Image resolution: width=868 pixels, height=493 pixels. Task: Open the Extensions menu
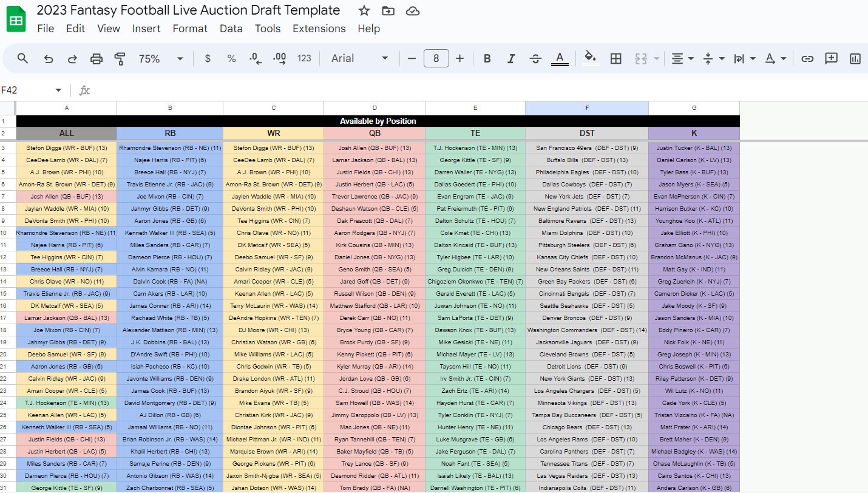tap(319, 29)
